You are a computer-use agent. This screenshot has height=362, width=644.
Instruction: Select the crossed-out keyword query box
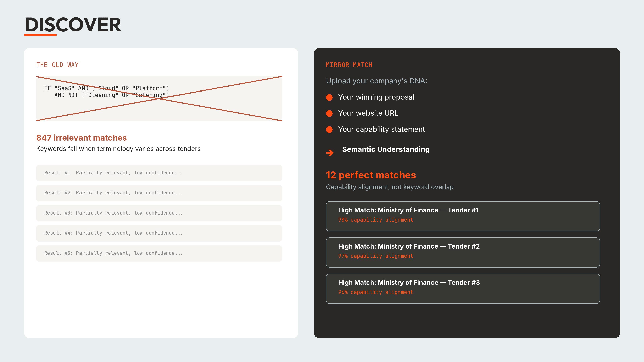[x=159, y=99]
